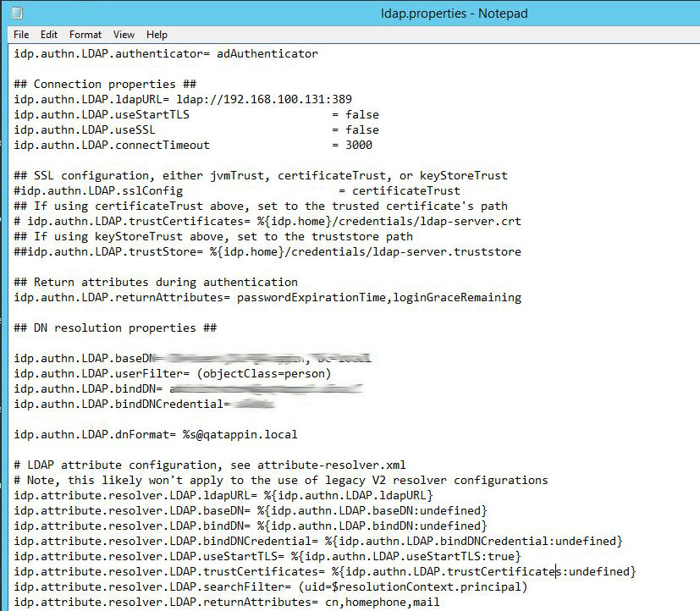Image resolution: width=700 pixels, height=611 pixels.
Task: Click the returnAttributes= cn,homephone,mail line
Action: coord(227,602)
